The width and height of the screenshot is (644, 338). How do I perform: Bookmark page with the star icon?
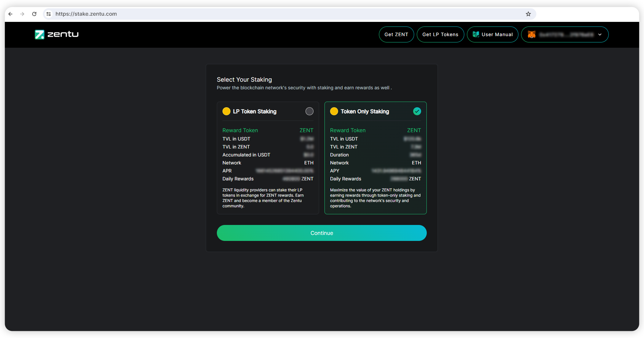point(528,14)
